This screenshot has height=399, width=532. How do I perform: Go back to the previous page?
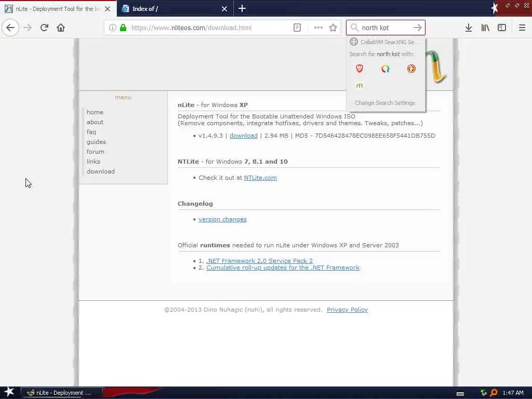coord(10,28)
